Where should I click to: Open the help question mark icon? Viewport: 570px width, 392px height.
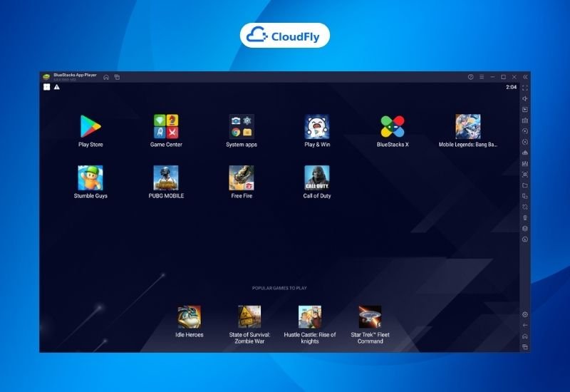(x=470, y=77)
